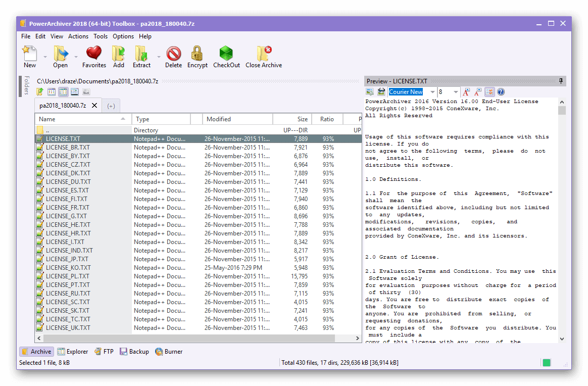Select the thumbnail view icon
The image size is (588, 386).
(75, 92)
